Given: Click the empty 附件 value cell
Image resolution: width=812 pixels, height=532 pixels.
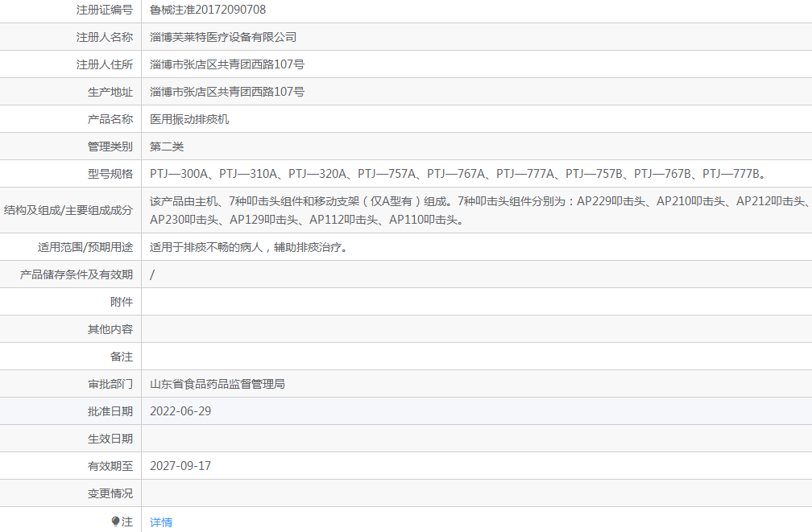Looking at the screenshot, I should 322,301.
